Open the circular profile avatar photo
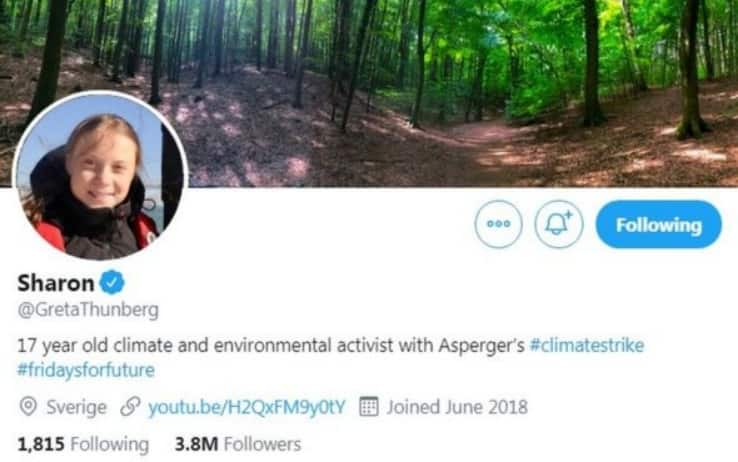The width and height of the screenshot is (738, 462). 98,177
